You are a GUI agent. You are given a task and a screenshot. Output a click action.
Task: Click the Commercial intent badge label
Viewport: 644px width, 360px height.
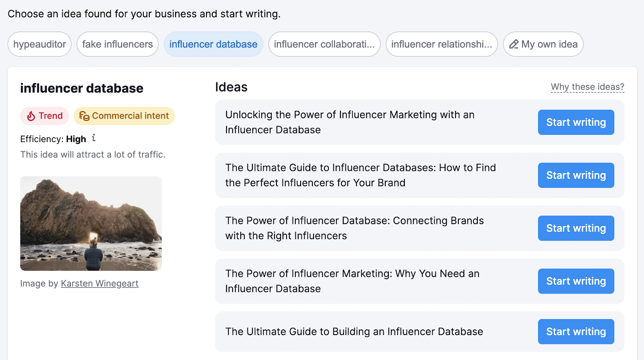(130, 116)
